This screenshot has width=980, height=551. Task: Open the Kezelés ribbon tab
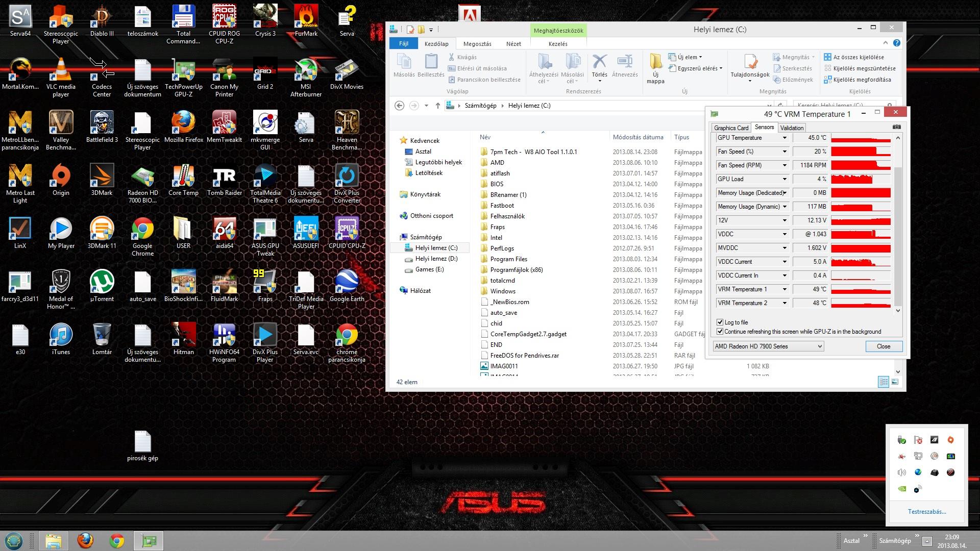[x=558, y=44]
